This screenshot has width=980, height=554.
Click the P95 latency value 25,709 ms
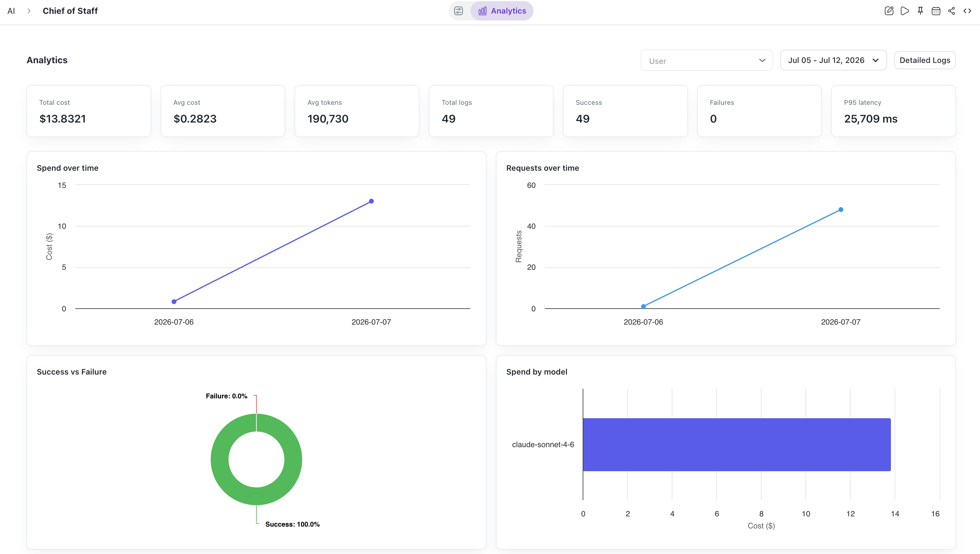click(870, 119)
